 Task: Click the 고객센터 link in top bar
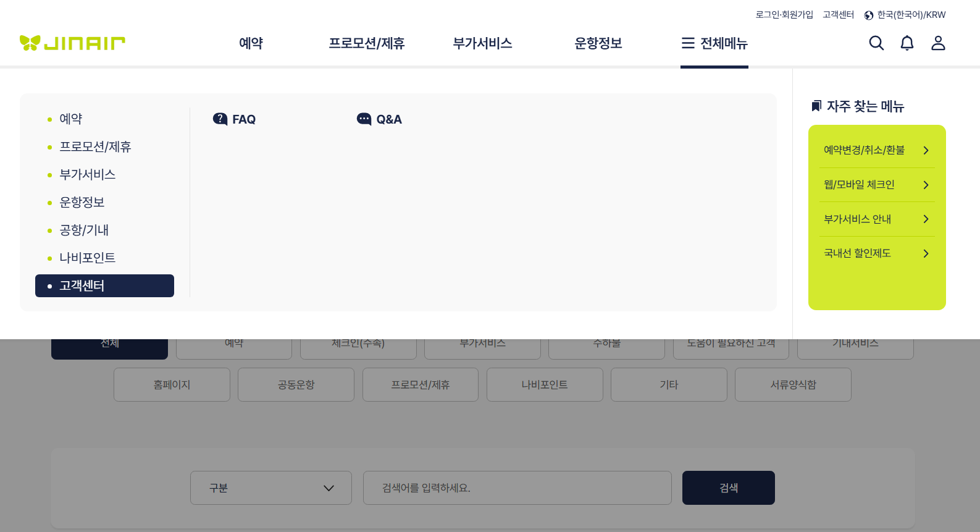click(838, 15)
